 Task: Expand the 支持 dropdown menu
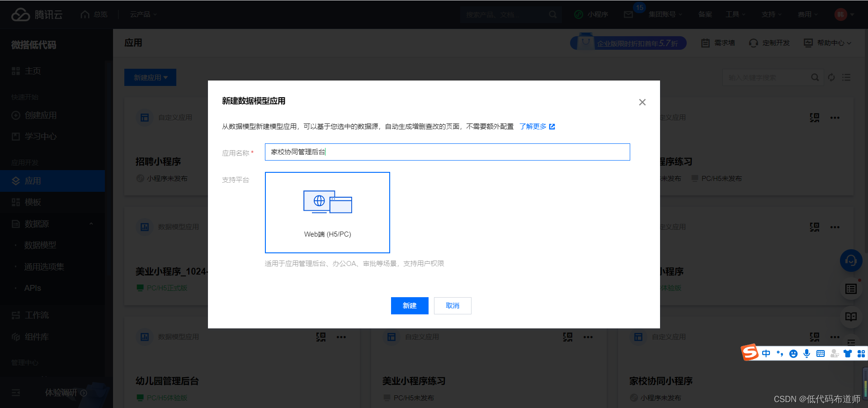click(772, 14)
